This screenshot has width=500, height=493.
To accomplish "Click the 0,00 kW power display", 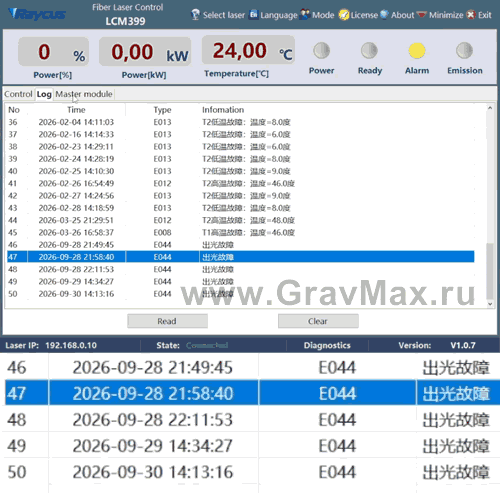I will [145, 52].
